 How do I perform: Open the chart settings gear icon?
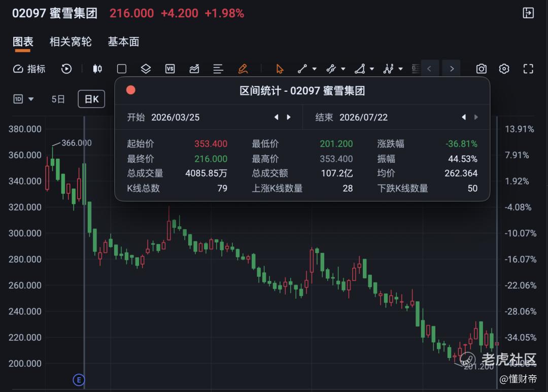tap(504, 69)
